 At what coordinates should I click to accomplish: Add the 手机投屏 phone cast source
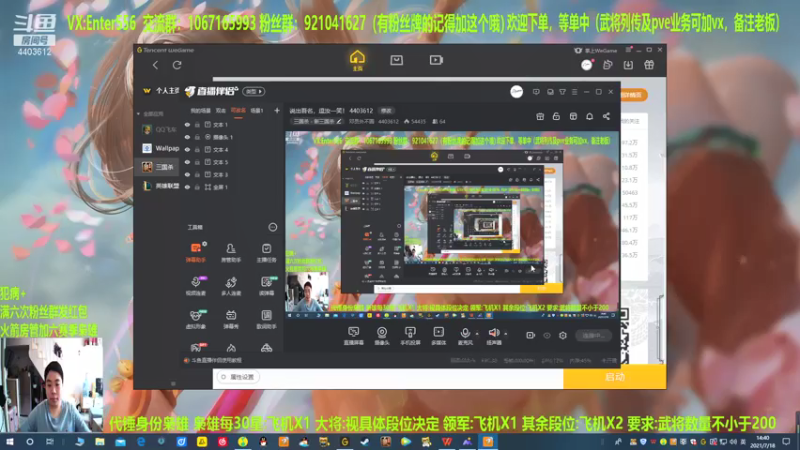(x=410, y=336)
